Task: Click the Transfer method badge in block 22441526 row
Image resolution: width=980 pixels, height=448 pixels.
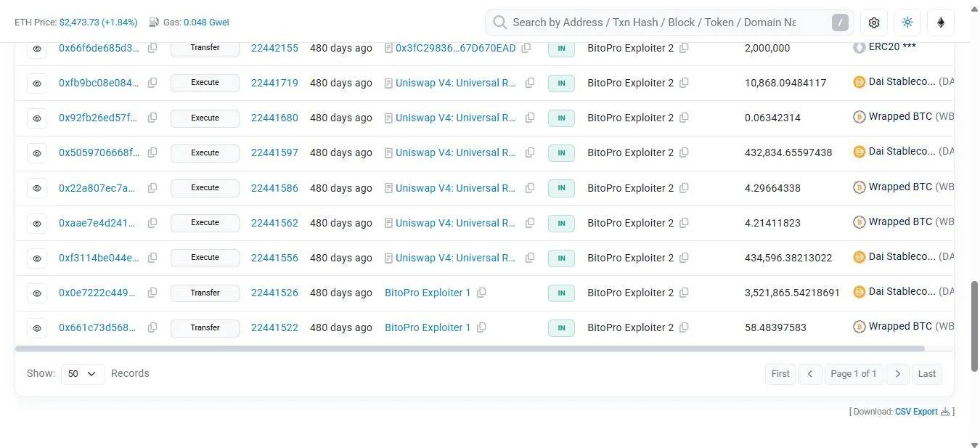Action: click(x=205, y=293)
